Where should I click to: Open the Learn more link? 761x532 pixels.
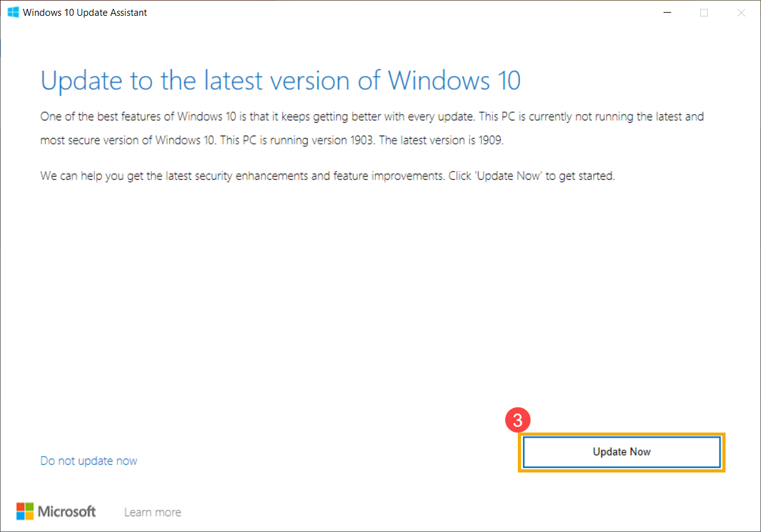pyautogui.click(x=153, y=512)
